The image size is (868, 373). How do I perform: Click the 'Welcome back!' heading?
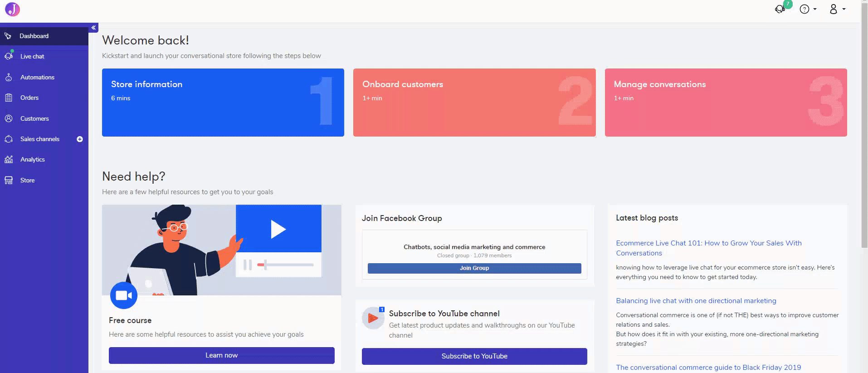coord(146,40)
